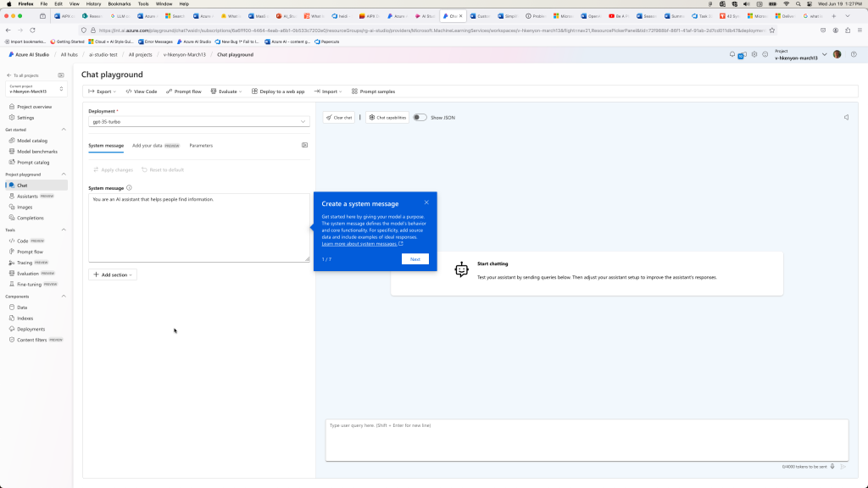Open the Model catalog sidebar item
The width and height of the screenshot is (868, 488).
(x=34, y=140)
